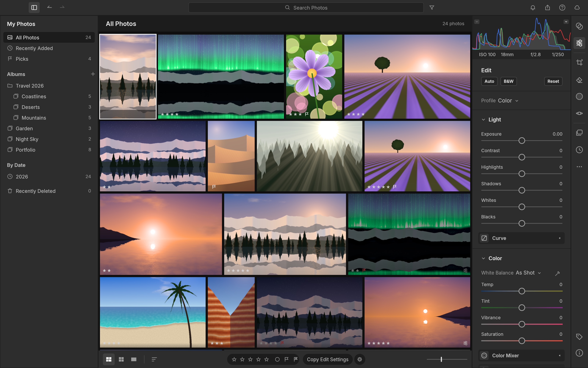Select the Healing eraser tool icon
The width and height of the screenshot is (588, 368).
pos(579,80)
